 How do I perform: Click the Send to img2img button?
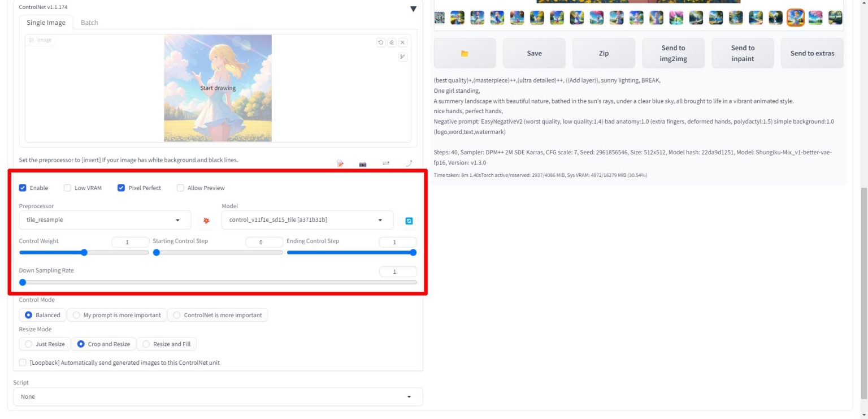(673, 53)
